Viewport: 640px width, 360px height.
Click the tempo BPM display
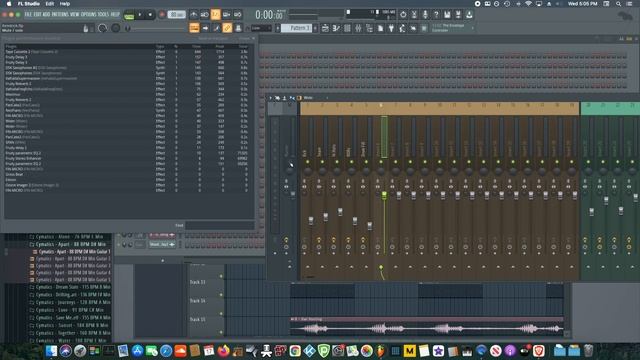pos(177,15)
